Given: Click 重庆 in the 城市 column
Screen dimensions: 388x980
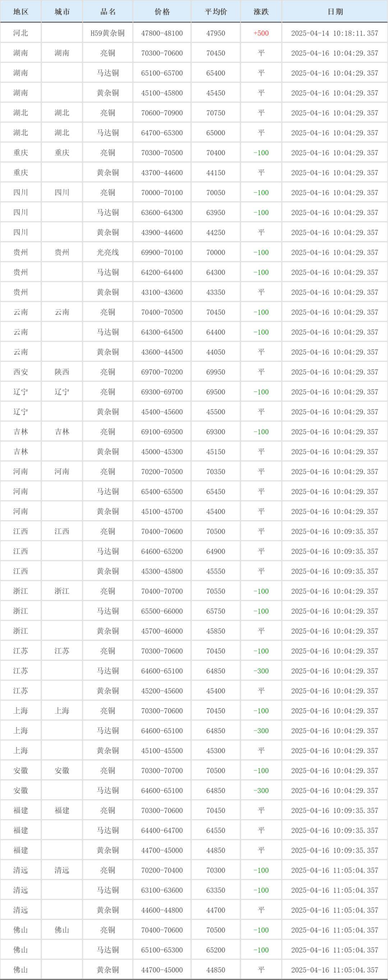Looking at the screenshot, I should (x=62, y=152).
